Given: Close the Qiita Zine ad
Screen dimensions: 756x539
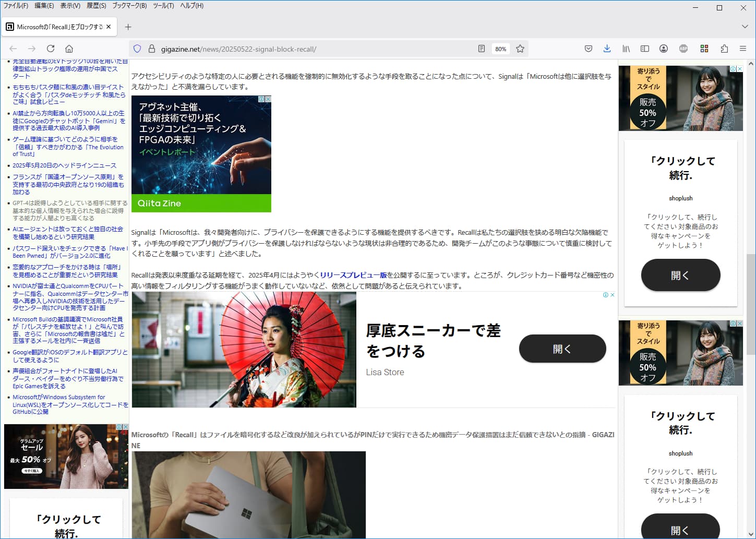Looking at the screenshot, I should click(268, 99).
